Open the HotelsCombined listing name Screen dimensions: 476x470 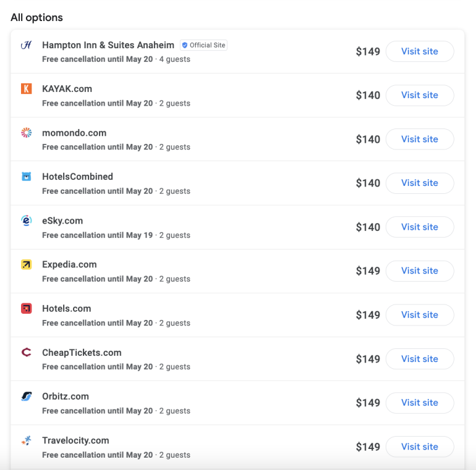(77, 177)
